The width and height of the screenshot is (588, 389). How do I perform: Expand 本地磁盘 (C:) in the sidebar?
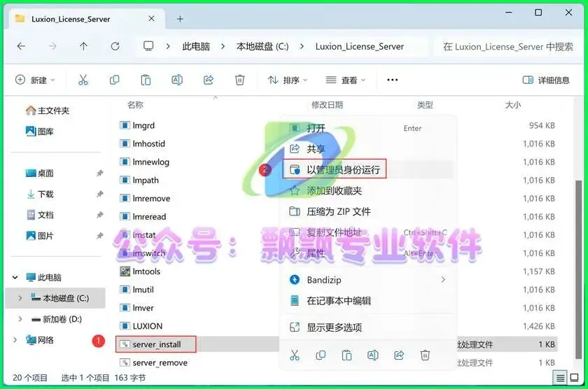20,298
